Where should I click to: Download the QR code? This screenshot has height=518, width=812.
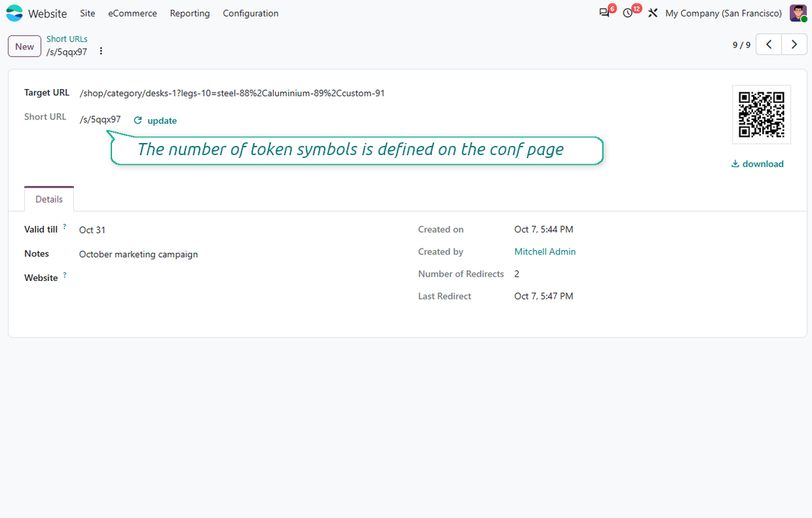coord(757,164)
